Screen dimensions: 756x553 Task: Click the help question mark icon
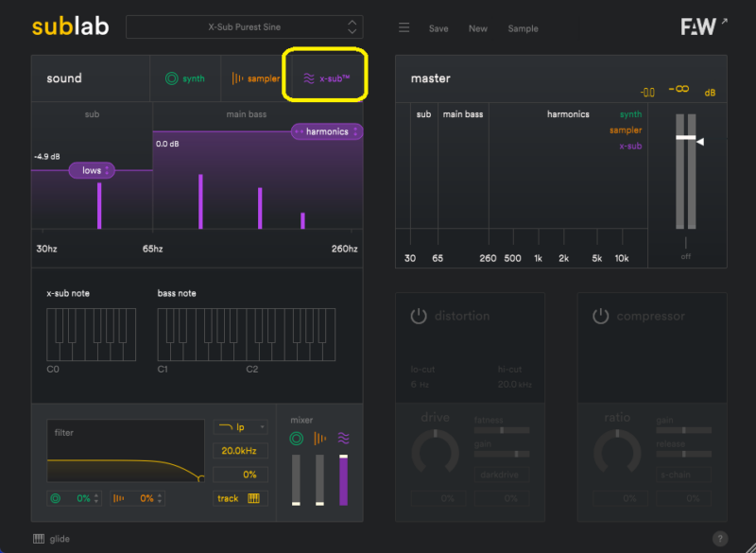coord(720,538)
